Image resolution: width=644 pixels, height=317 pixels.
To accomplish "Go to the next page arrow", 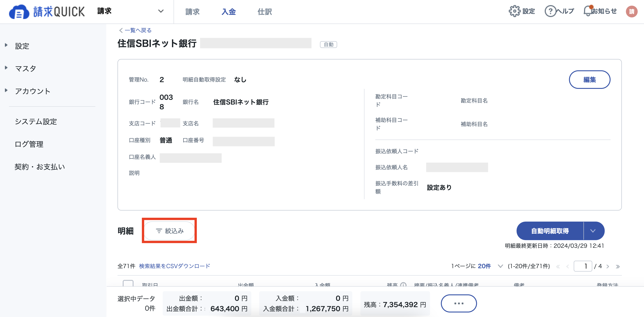I will click(607, 266).
